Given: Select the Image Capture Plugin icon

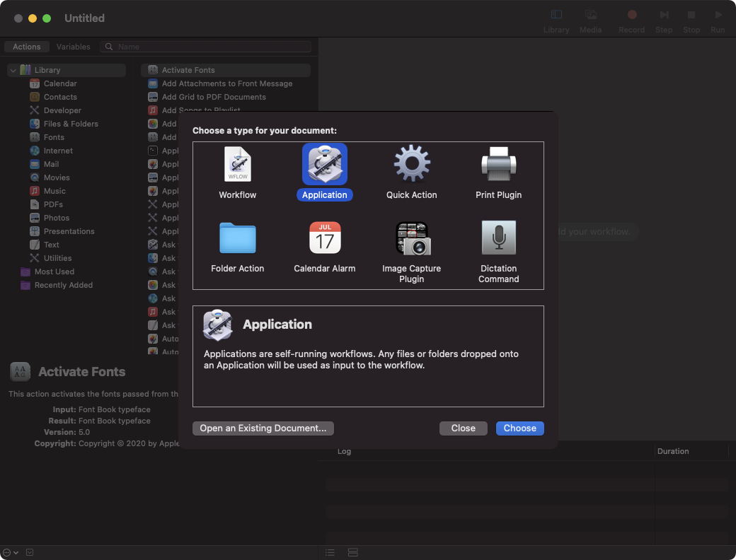Looking at the screenshot, I should 412,238.
